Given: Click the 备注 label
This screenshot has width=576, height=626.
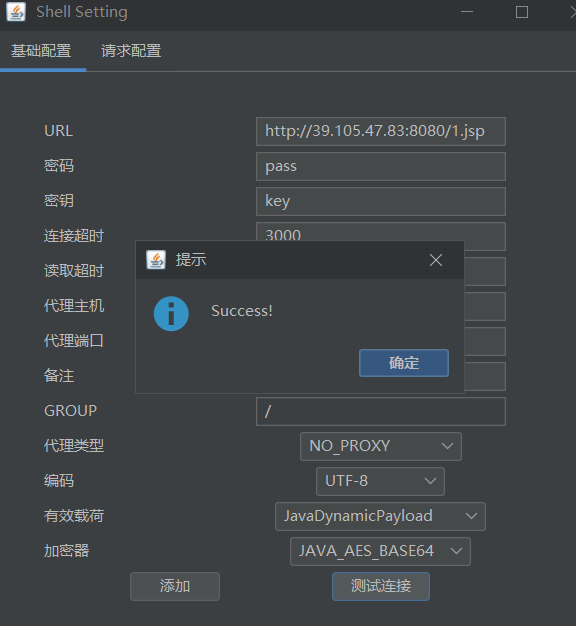Looking at the screenshot, I should 59,376.
